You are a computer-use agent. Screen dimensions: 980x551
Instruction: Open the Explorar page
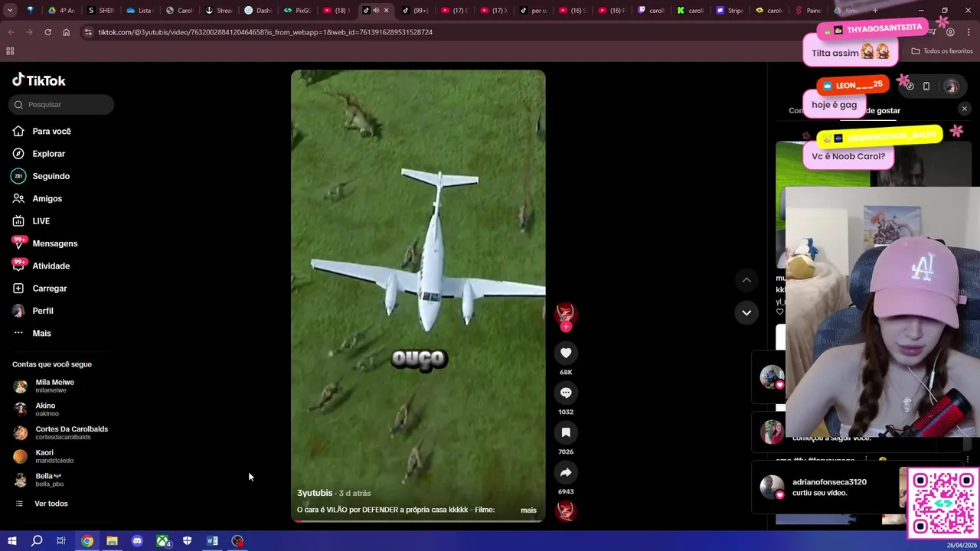pos(48,154)
